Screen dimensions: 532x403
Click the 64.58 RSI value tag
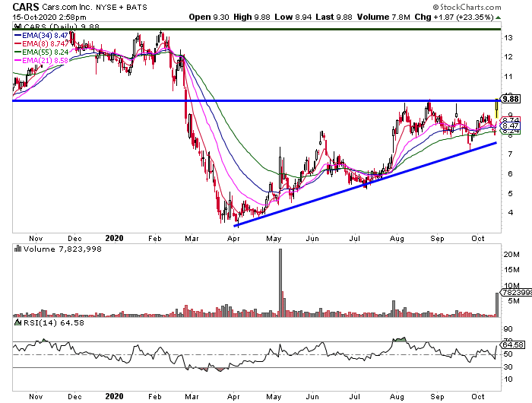[513, 345]
